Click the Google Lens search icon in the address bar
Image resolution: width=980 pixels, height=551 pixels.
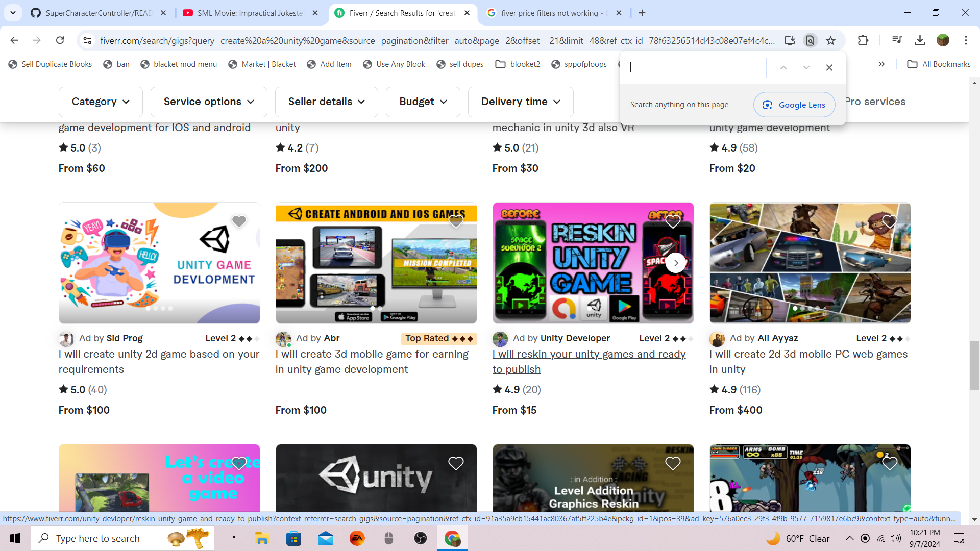click(x=810, y=40)
